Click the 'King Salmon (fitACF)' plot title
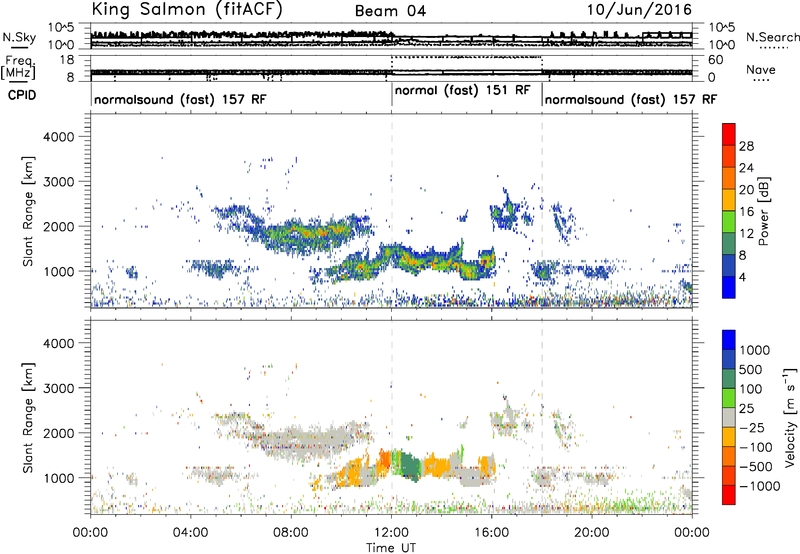The image size is (800, 554). (x=187, y=10)
